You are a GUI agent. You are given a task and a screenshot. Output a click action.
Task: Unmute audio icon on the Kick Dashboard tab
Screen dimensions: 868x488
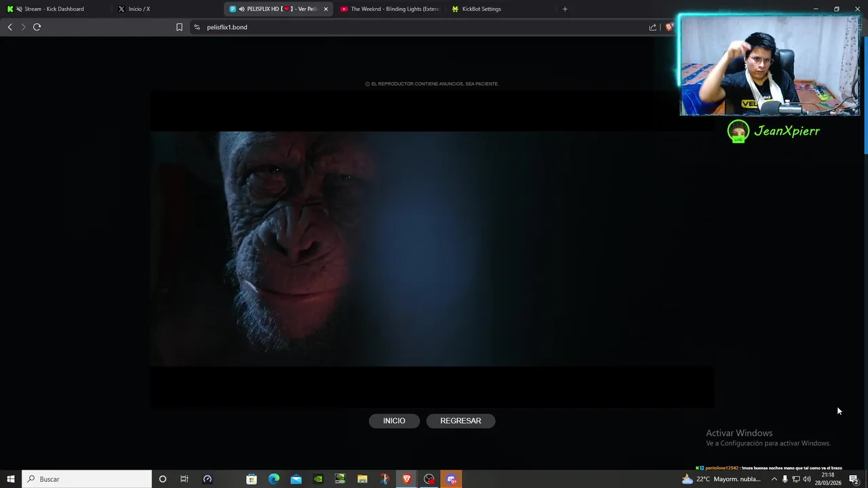(x=18, y=9)
